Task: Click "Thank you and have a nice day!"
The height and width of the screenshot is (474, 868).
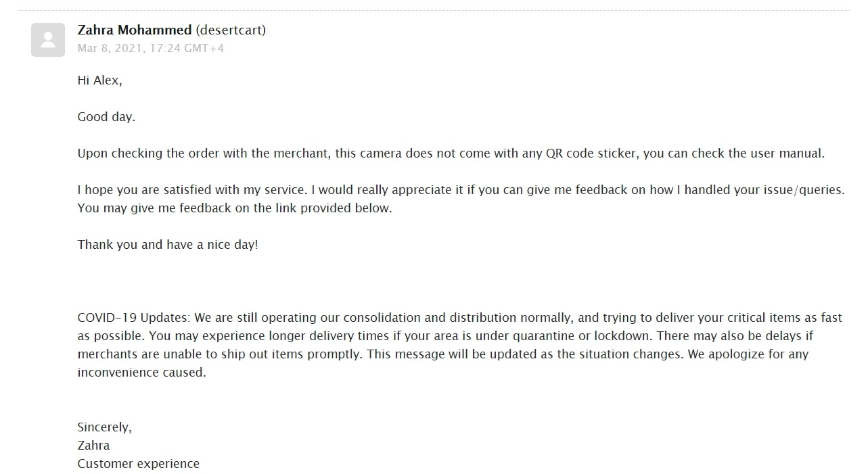Action: 168,245
